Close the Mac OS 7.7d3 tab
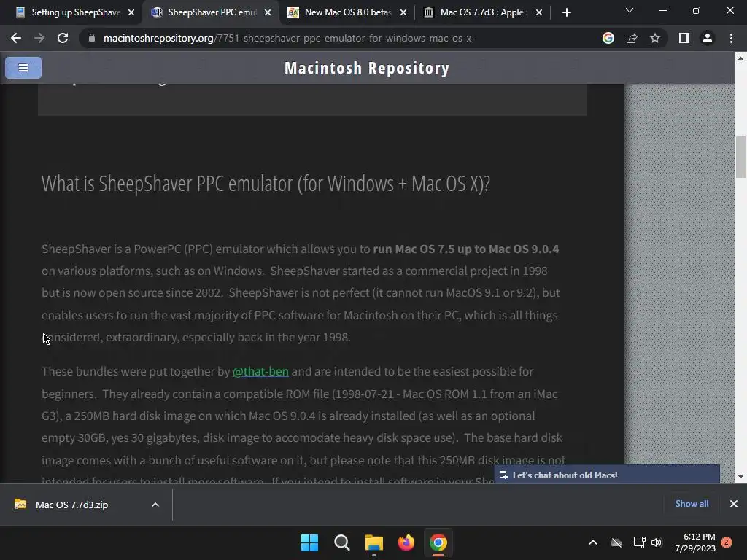747x560 pixels. (x=539, y=12)
